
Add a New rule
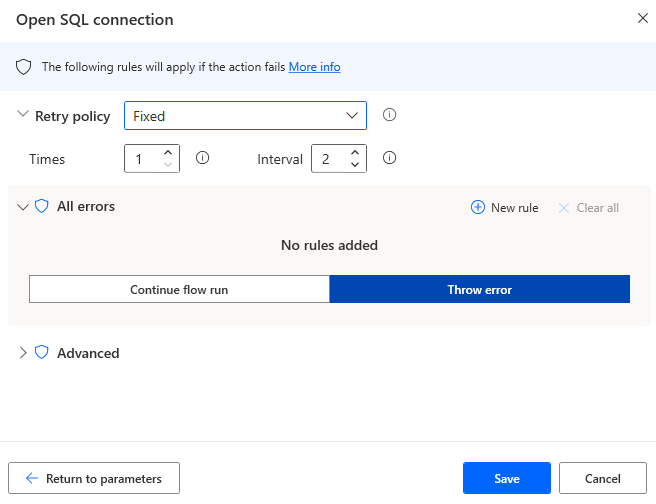504,207
